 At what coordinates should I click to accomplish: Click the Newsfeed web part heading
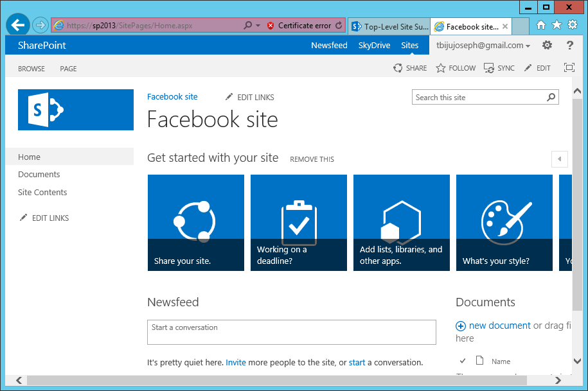click(173, 302)
